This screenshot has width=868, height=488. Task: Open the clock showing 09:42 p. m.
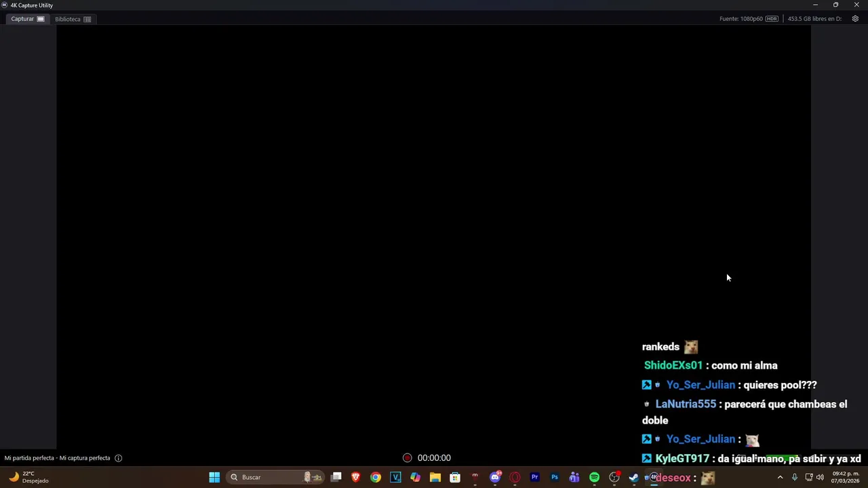pyautogui.click(x=845, y=477)
